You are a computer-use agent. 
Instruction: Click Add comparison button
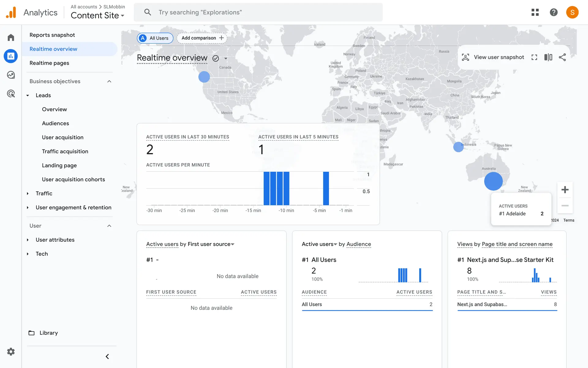click(x=202, y=38)
